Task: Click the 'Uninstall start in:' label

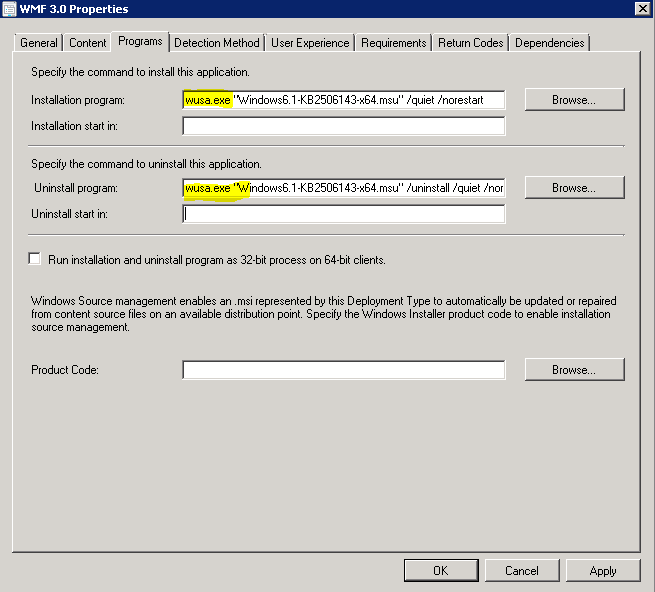Action: click(69, 214)
